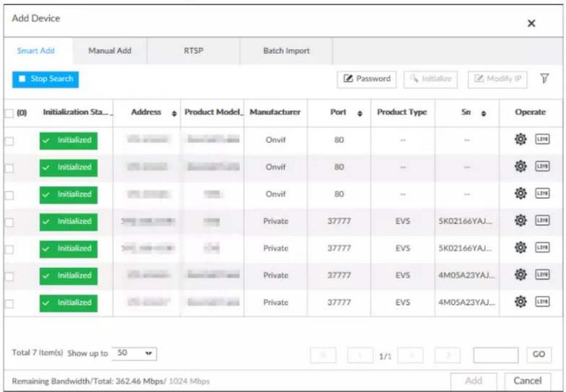Open settings gear for third Onvif row
The height and width of the screenshot is (392, 566).
coord(520,193)
